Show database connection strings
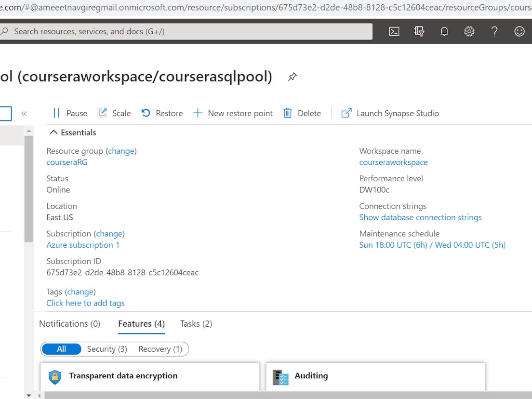Viewport: 532px width, 399px height. 420,217
